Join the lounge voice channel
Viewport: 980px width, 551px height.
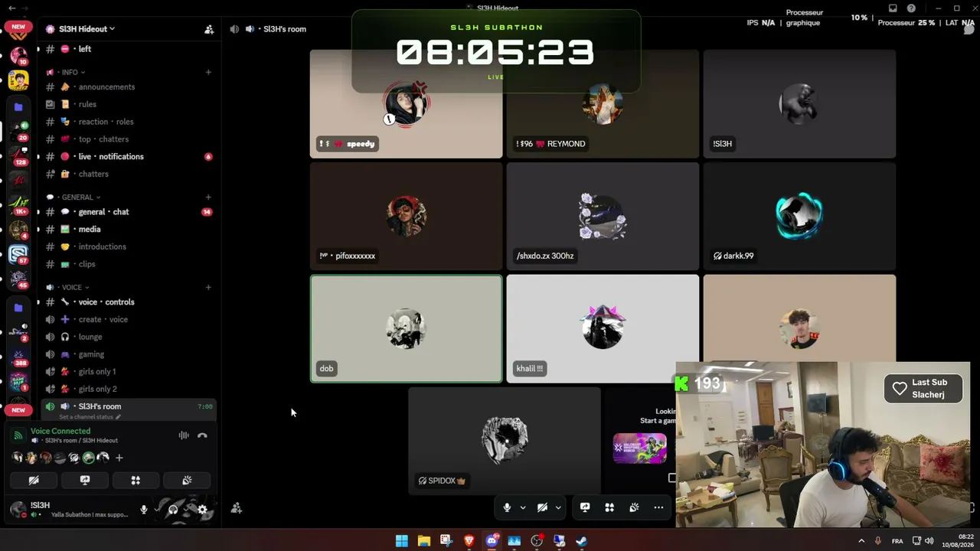coord(129,337)
